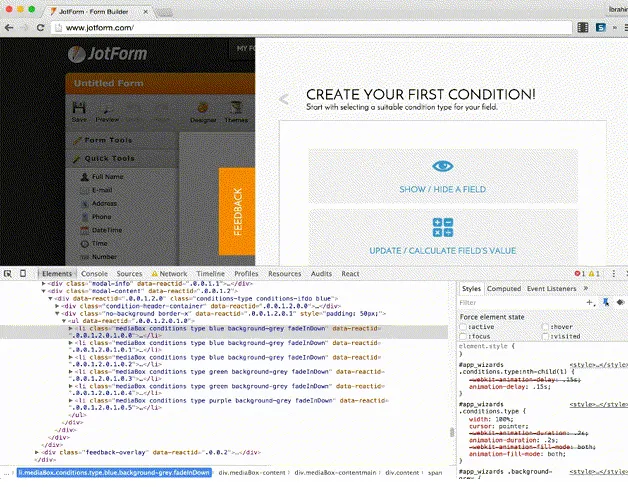Expand the feedback-overlay div node

point(37,453)
